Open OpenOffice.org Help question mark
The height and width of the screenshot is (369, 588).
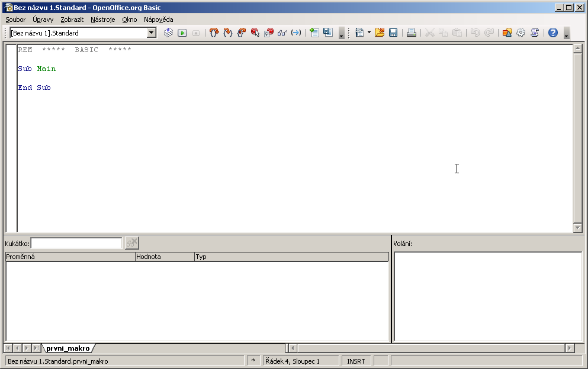tap(552, 33)
